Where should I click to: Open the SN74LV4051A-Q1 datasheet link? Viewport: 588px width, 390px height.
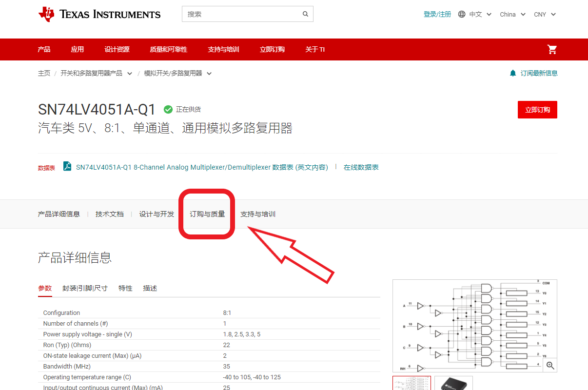coord(202,167)
